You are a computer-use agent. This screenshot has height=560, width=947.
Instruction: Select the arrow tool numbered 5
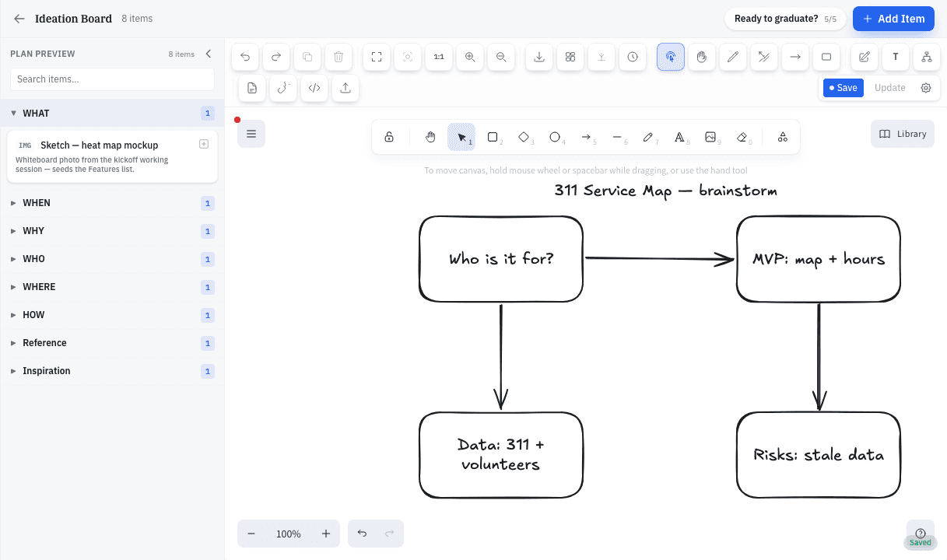[586, 137]
